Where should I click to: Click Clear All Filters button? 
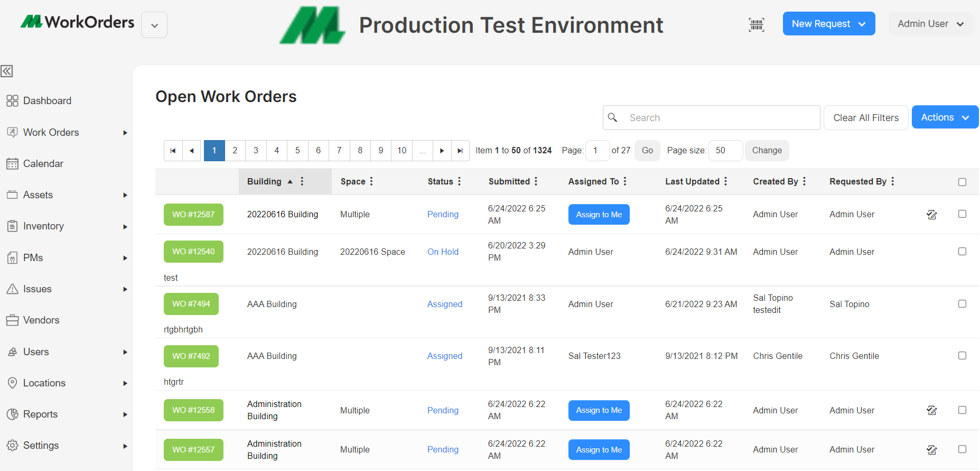click(x=866, y=117)
